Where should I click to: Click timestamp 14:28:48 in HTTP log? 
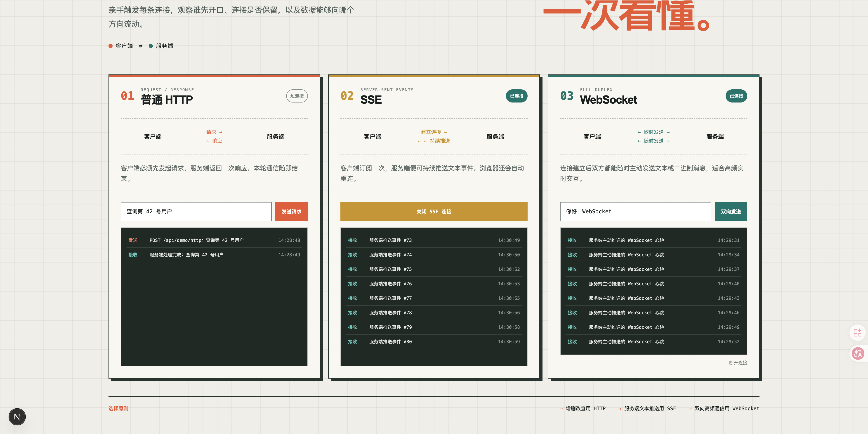(x=289, y=241)
